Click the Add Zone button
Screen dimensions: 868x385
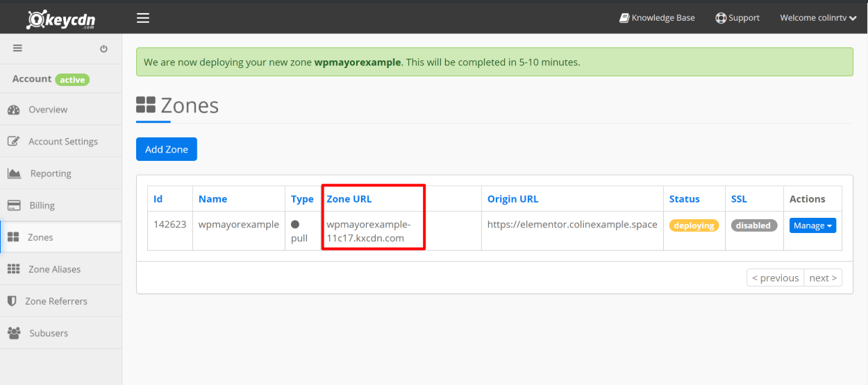pyautogui.click(x=167, y=149)
